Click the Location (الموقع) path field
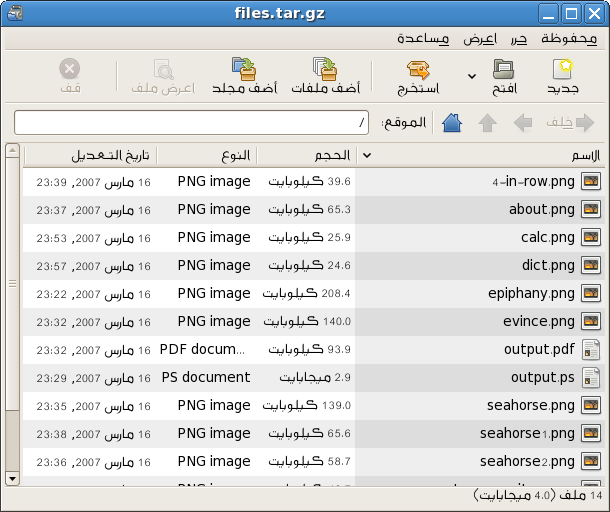 pyautogui.click(x=190, y=123)
